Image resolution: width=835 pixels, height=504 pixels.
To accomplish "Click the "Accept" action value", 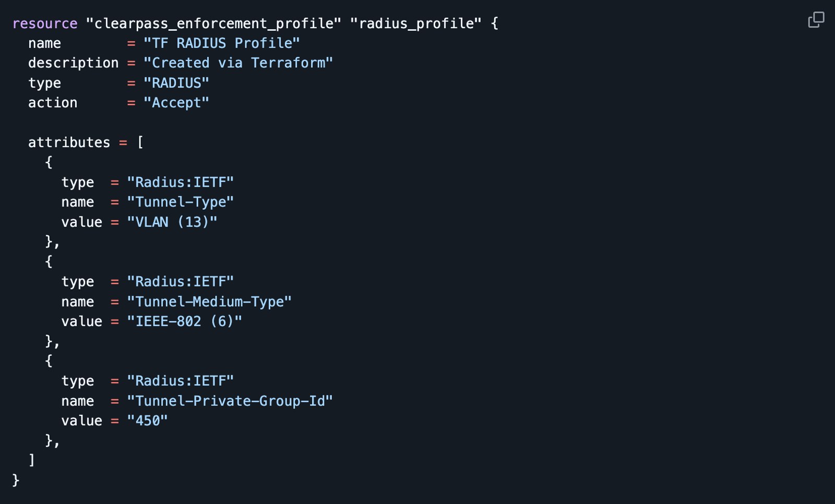I will tap(176, 103).
